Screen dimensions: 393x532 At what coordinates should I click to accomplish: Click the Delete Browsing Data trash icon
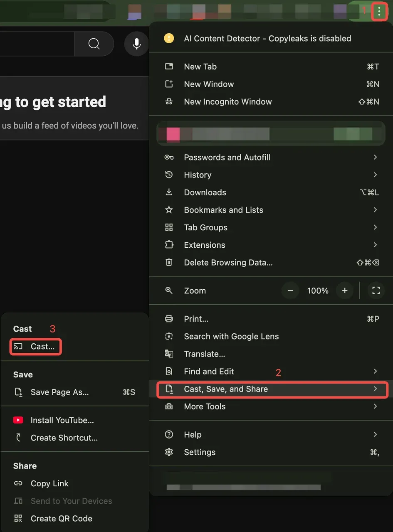[169, 262]
